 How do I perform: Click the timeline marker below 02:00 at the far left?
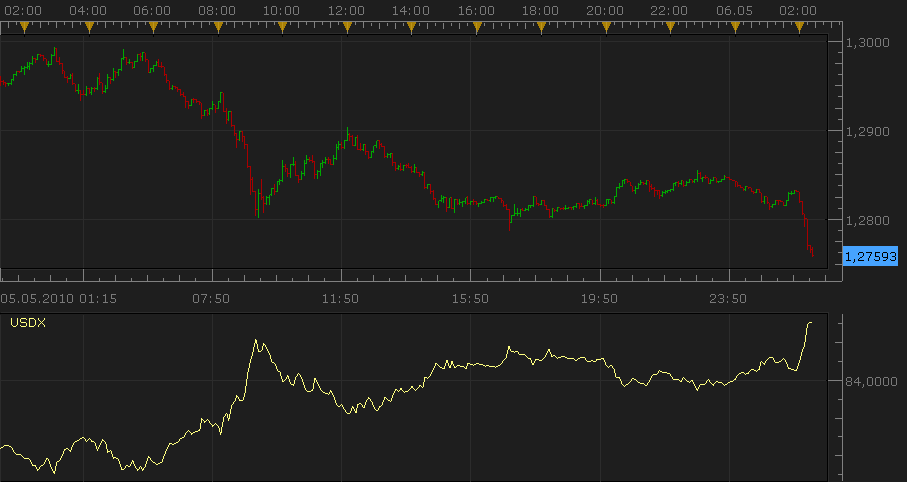point(24,27)
